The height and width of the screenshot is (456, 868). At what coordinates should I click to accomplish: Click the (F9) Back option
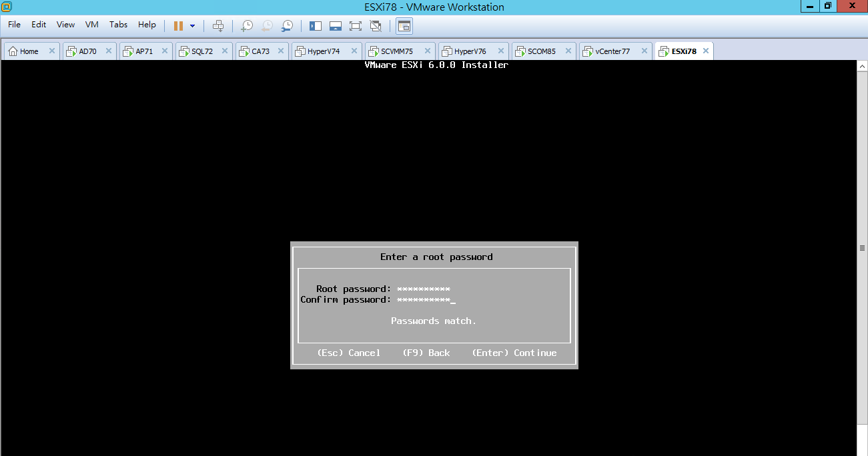[x=426, y=353]
